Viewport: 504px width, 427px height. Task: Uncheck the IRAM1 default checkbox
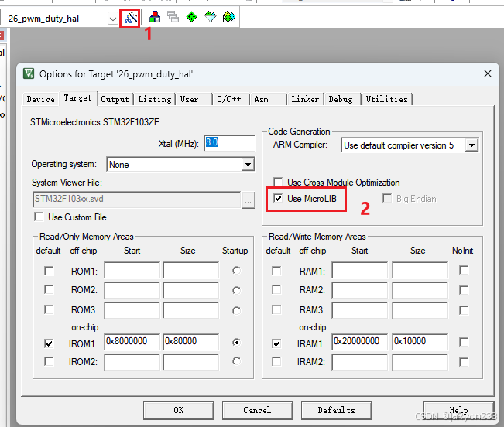[276, 343]
